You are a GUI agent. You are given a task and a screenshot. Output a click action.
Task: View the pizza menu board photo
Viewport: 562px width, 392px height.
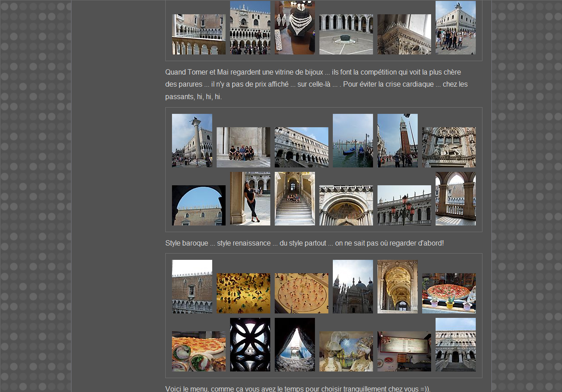pyautogui.click(x=404, y=351)
